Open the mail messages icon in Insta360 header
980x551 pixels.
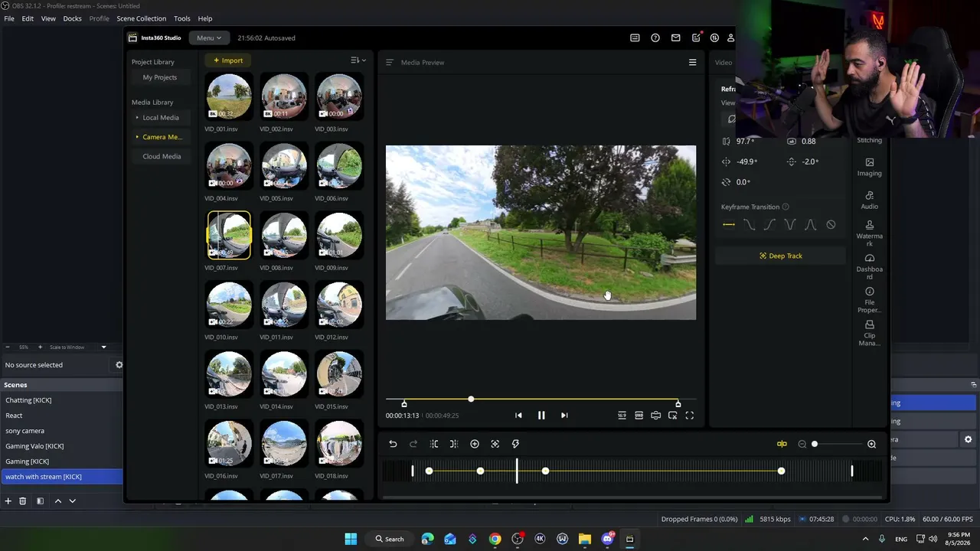coord(675,37)
